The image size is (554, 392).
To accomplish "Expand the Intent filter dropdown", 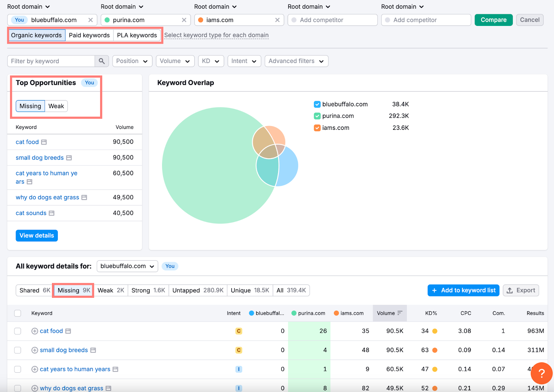I will pos(244,61).
